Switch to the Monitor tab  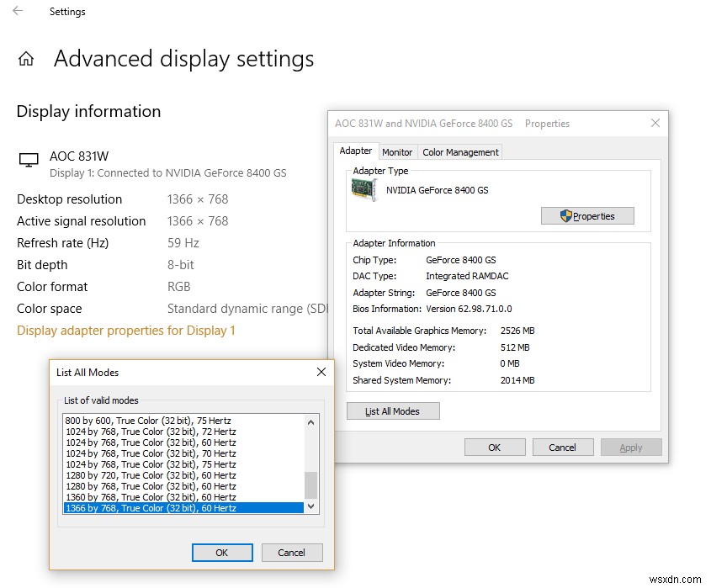(x=397, y=151)
